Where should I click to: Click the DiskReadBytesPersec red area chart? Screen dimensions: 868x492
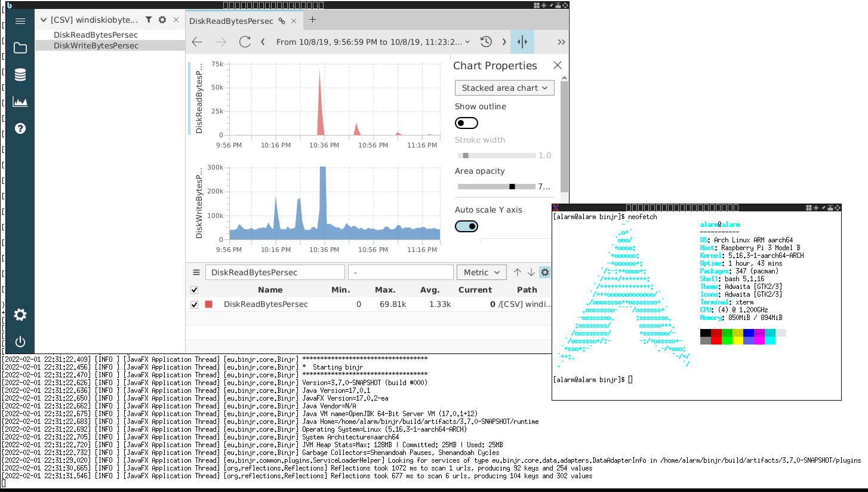334,99
